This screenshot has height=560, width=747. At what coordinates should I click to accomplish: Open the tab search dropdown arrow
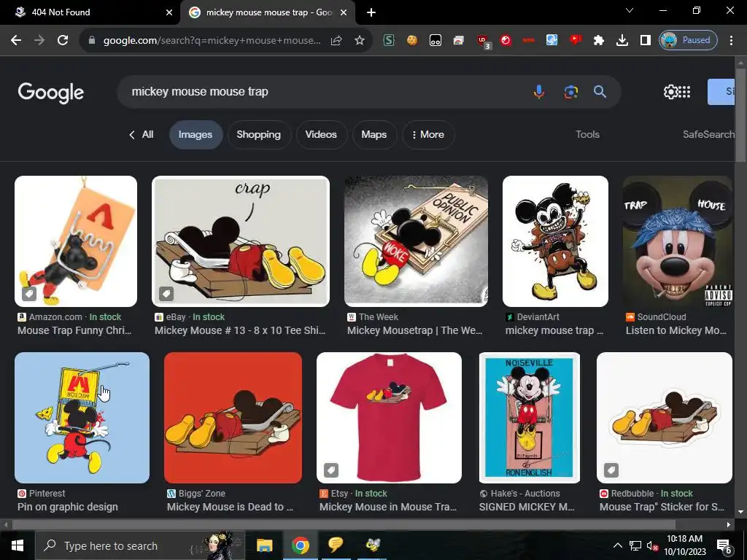coord(630,10)
